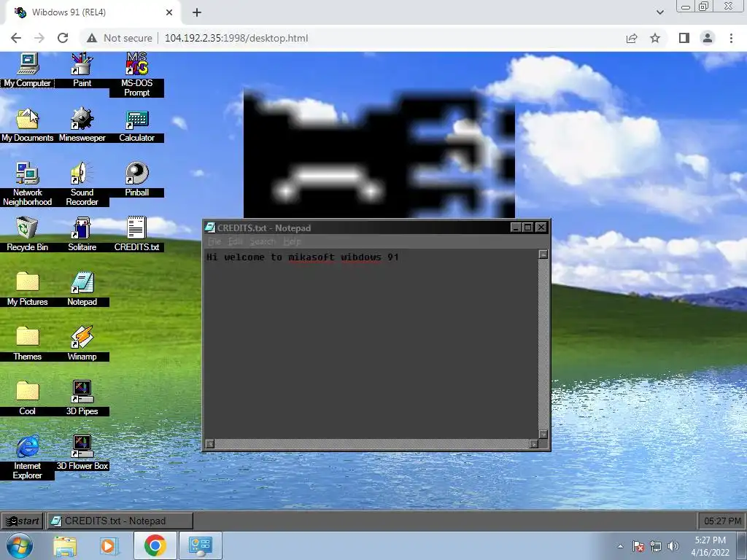747x560 pixels.
Task: Show hidden system tray icons
Action: click(x=620, y=546)
